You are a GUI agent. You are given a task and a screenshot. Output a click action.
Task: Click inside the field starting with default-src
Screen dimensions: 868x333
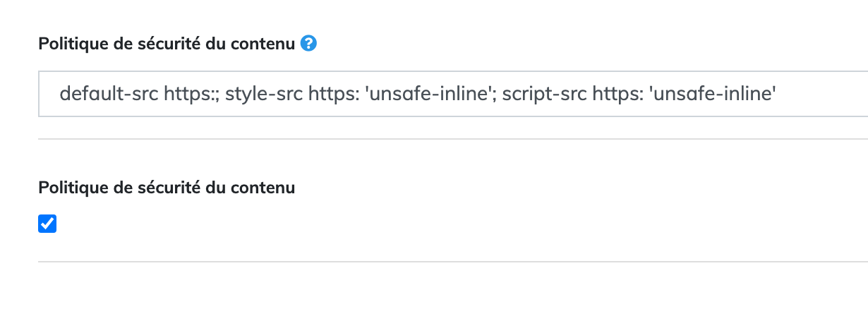click(453, 93)
